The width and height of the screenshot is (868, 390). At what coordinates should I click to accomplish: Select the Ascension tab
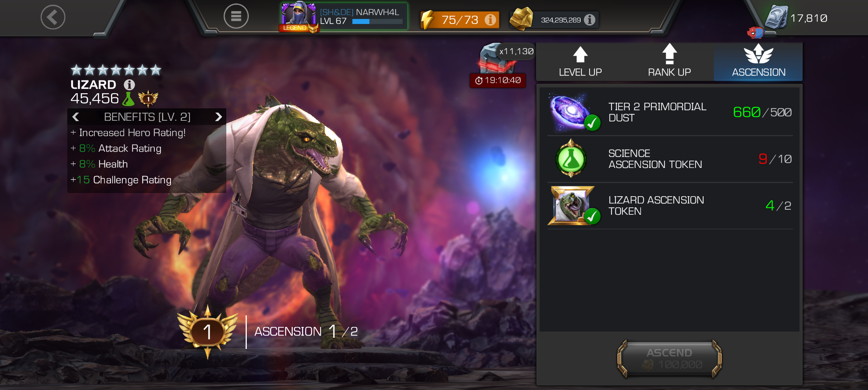click(x=759, y=62)
